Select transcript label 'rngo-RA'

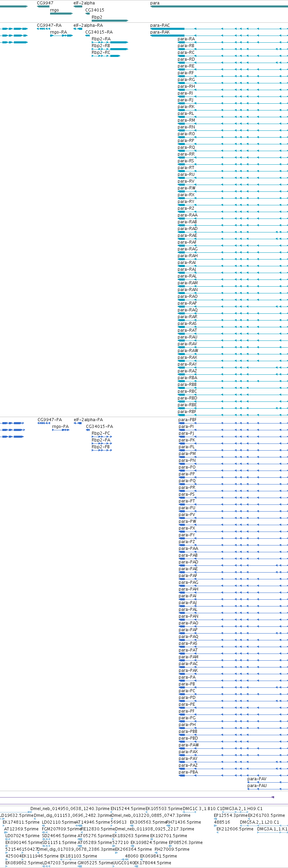(x=59, y=32)
